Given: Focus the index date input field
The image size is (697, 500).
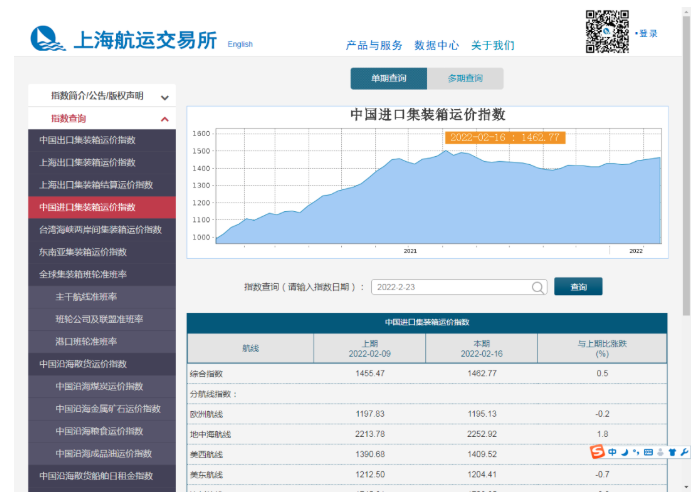Looking at the screenshot, I should click(x=459, y=287).
